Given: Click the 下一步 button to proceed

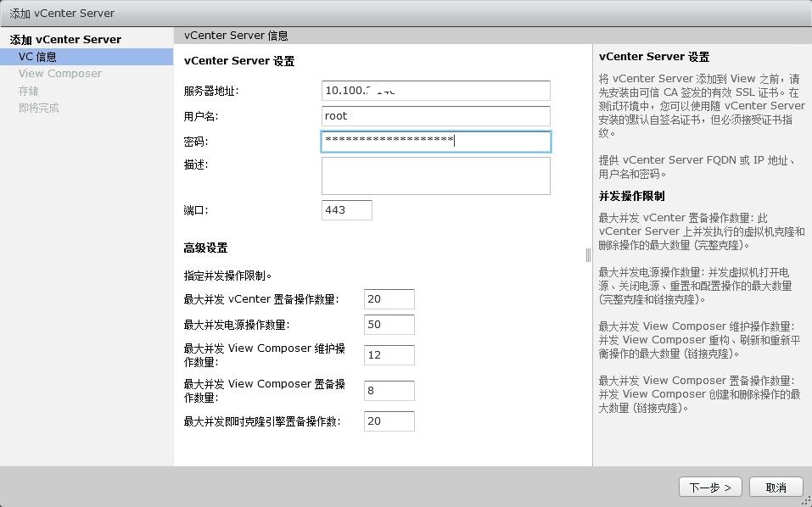Looking at the screenshot, I should pyautogui.click(x=709, y=487).
